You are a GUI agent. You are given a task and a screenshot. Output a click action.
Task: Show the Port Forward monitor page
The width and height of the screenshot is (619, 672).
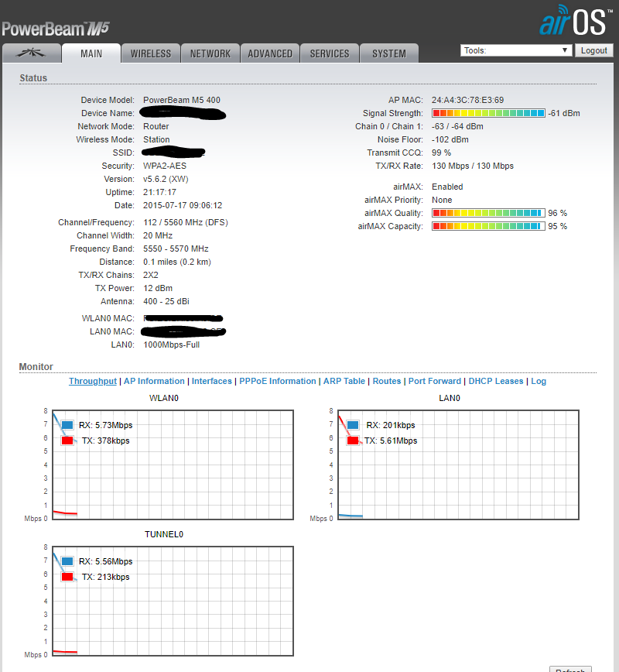click(x=434, y=381)
